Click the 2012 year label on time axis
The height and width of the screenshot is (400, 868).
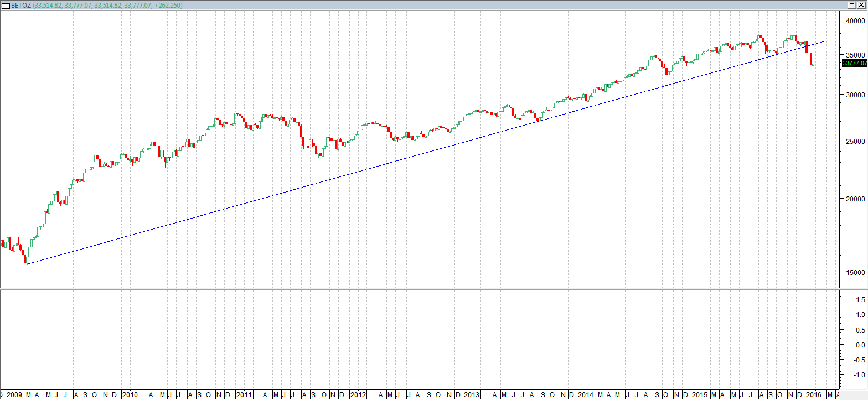[358, 395]
